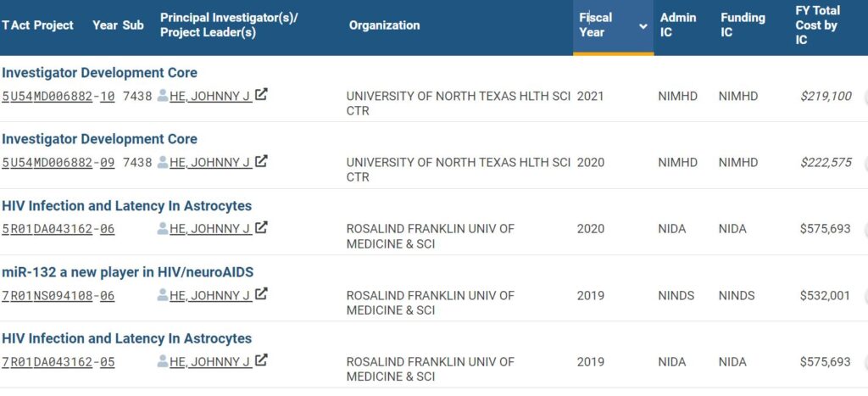
Task: Click person icon in 7R01DA043162-05 row
Action: (162, 362)
